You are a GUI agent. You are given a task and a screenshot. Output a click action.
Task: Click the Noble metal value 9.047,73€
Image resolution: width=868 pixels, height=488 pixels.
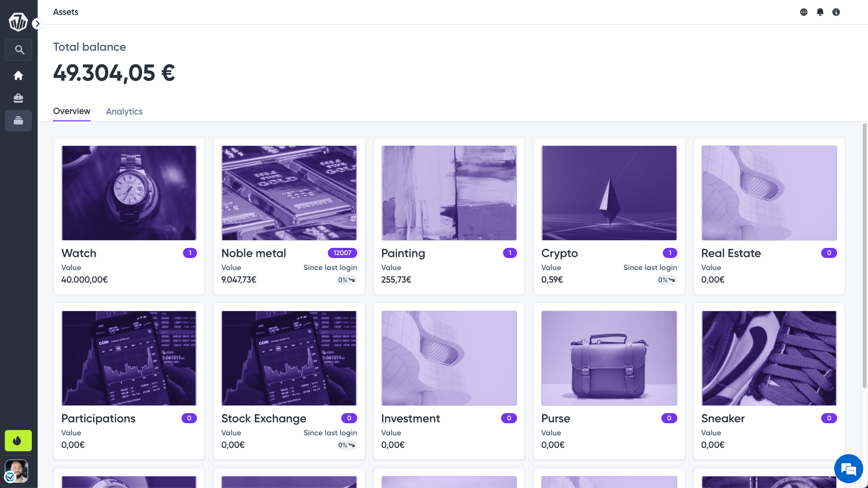(x=239, y=280)
